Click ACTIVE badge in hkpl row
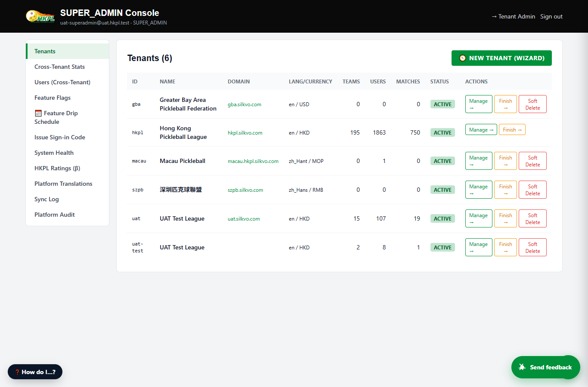 [443, 132]
